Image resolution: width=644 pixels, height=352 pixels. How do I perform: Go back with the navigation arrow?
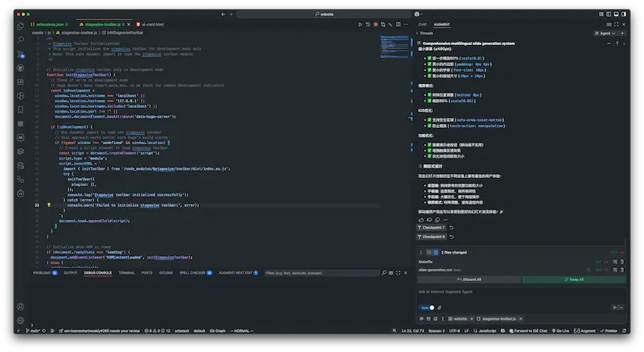click(223, 14)
